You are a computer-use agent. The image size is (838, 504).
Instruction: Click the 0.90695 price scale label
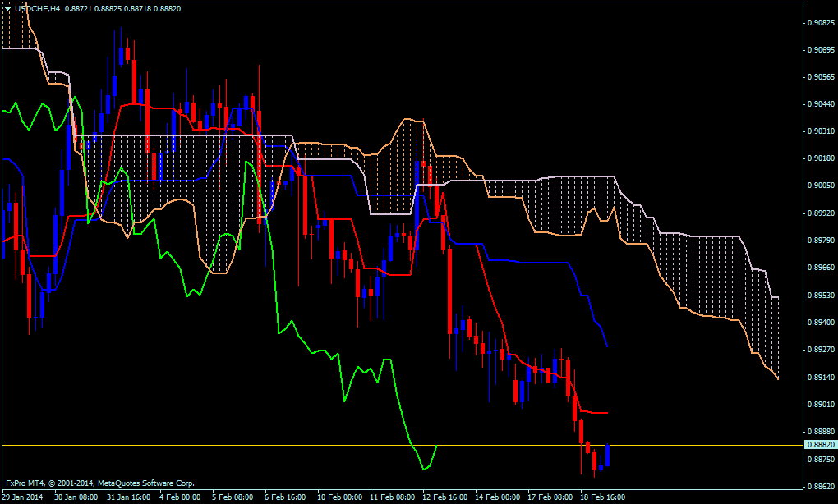point(821,49)
